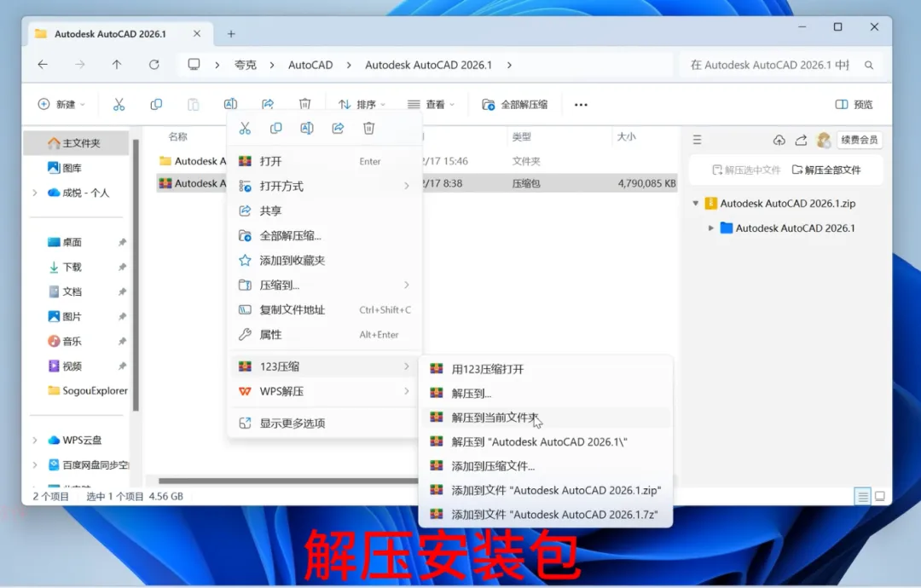Click the cloud upload icon in the preview pane
921x588 pixels.
coord(779,140)
